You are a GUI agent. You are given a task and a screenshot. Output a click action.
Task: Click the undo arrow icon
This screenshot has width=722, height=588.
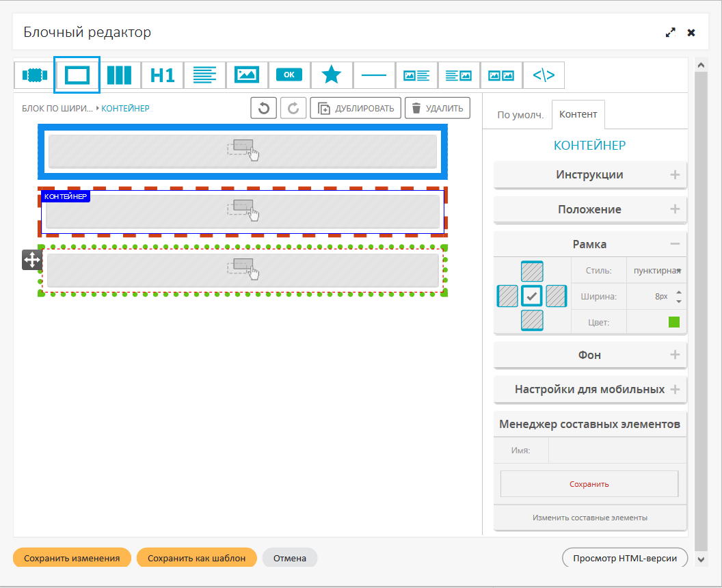(263, 108)
